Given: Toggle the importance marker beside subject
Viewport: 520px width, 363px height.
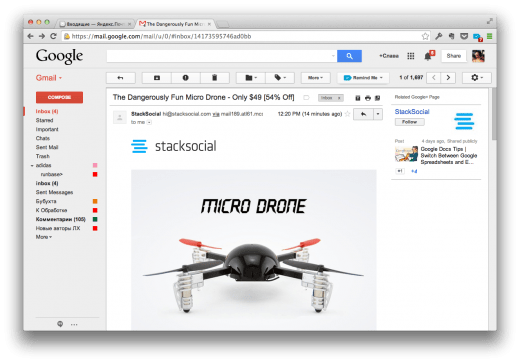Looking at the screenshot, I should tap(306, 98).
